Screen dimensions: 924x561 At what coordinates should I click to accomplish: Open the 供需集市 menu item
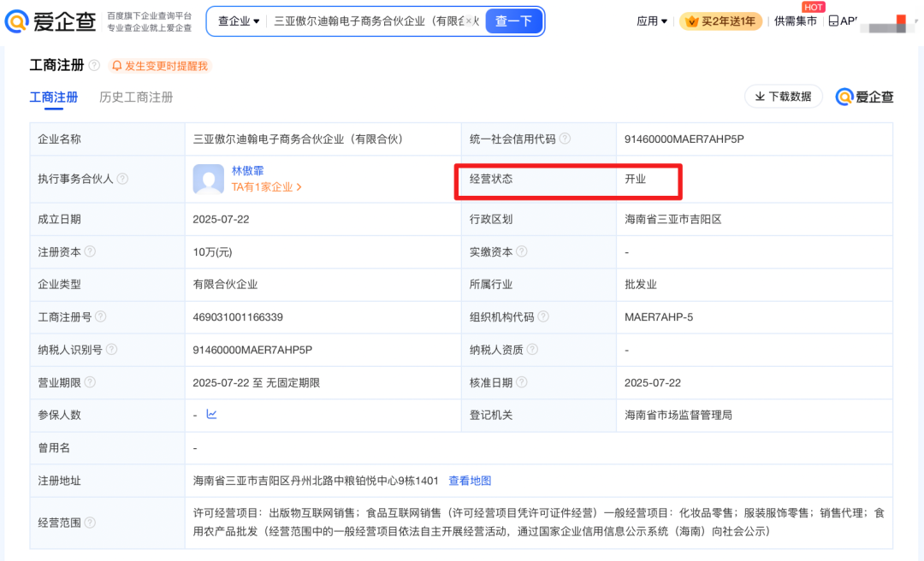pos(795,21)
